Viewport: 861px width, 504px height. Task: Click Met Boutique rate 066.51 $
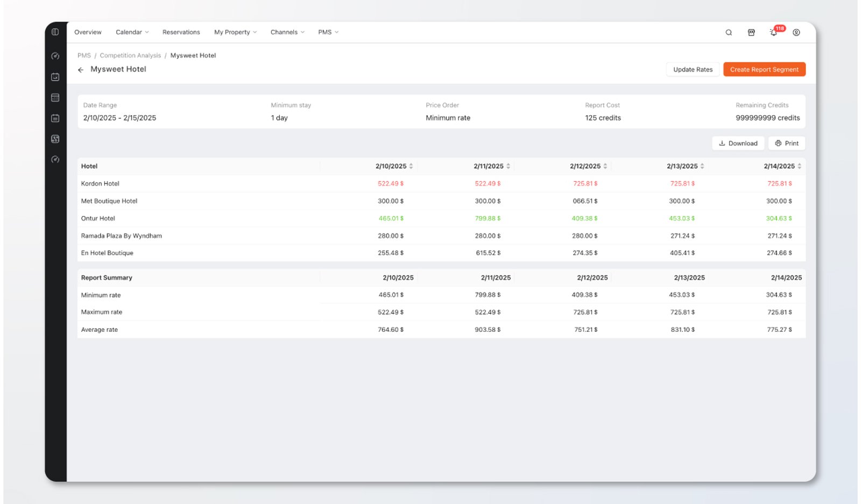585,201
